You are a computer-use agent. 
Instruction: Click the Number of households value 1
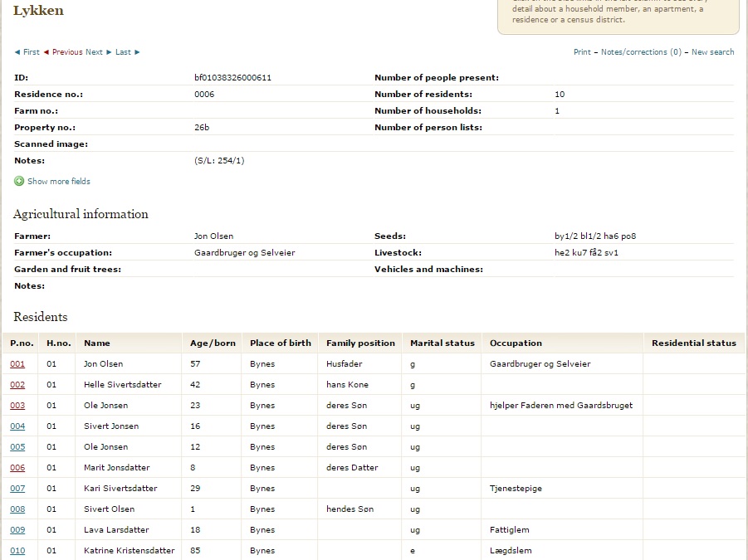(x=557, y=110)
